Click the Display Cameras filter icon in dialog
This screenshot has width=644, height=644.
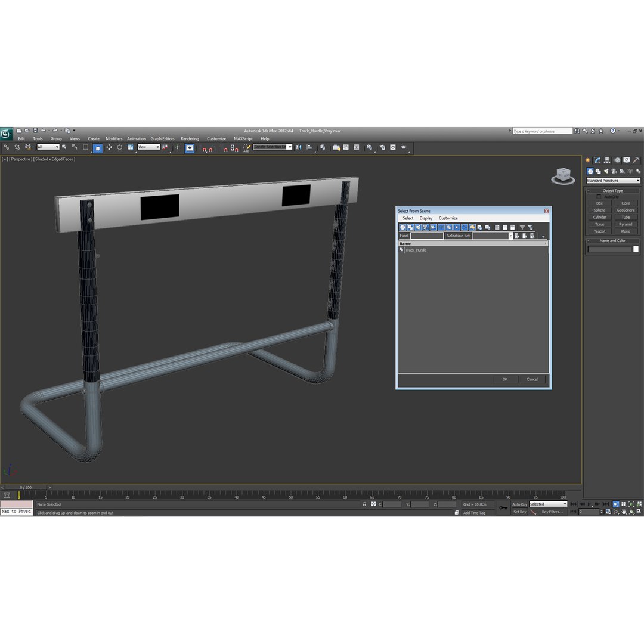tap(426, 227)
